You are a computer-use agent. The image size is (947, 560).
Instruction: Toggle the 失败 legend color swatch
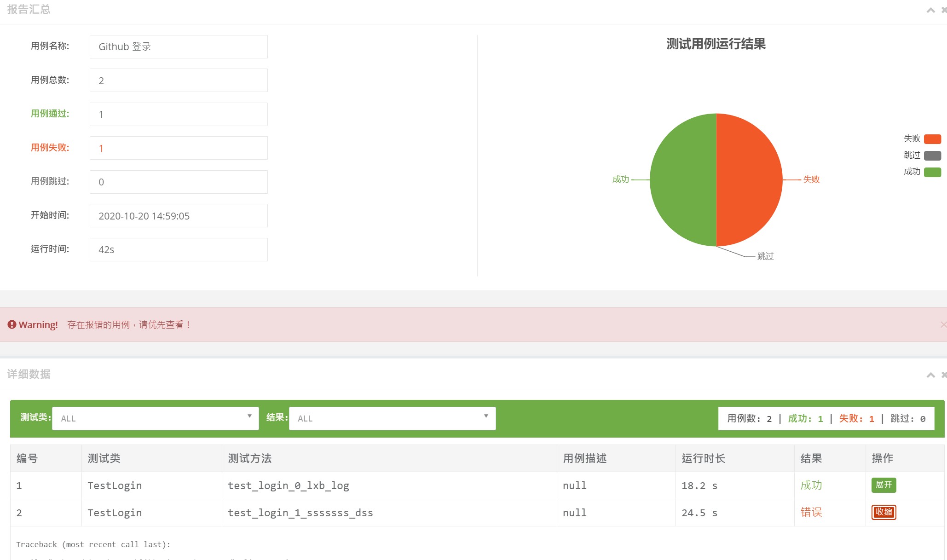point(932,139)
